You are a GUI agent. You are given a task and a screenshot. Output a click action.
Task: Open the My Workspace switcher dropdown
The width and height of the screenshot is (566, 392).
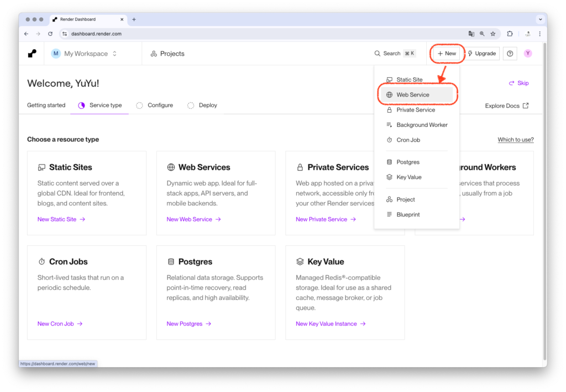pyautogui.click(x=84, y=54)
